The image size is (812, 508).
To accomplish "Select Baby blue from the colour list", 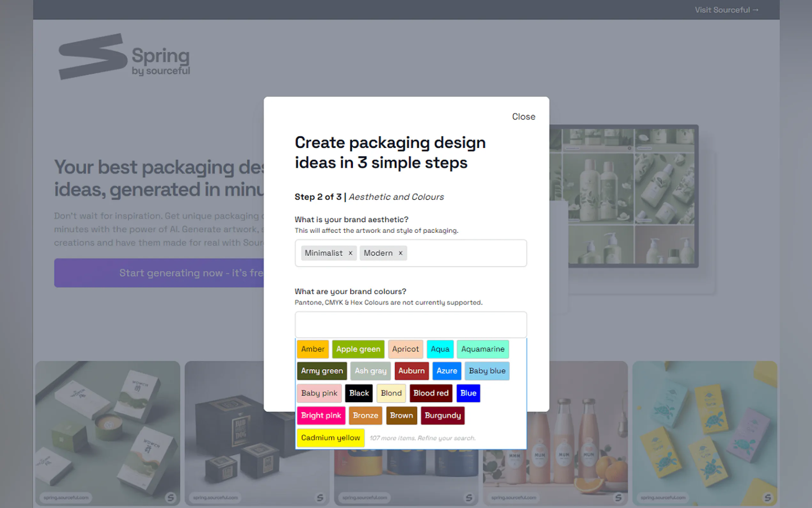I will (487, 371).
